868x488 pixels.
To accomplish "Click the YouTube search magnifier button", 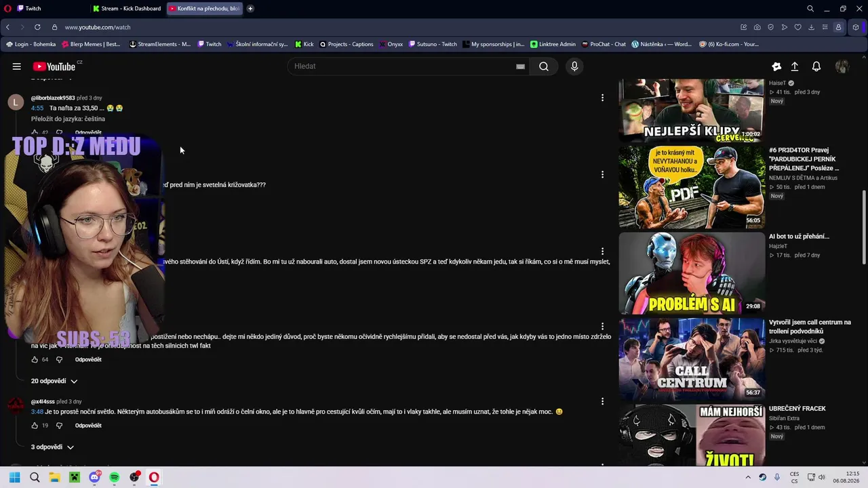I will [x=544, y=66].
